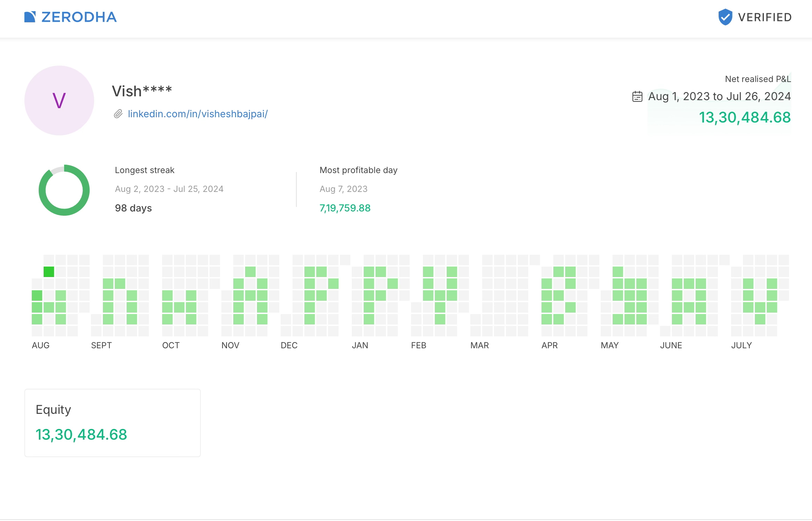This screenshot has height=521, width=812.
Task: Click the Equity P&L card
Action: tap(113, 423)
